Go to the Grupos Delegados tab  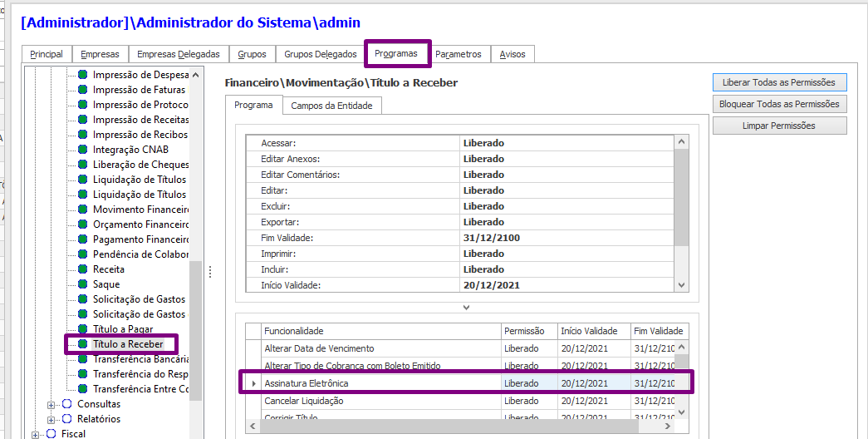pyautogui.click(x=320, y=54)
